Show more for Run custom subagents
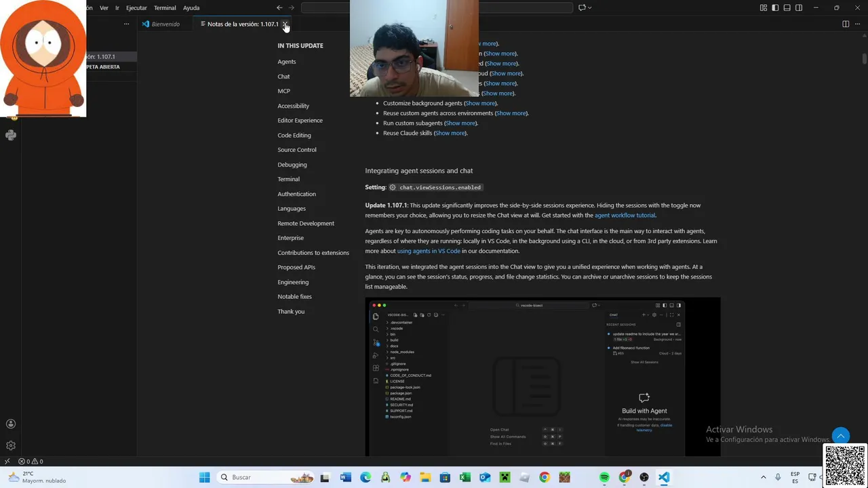This screenshot has width=868, height=488. (x=460, y=123)
